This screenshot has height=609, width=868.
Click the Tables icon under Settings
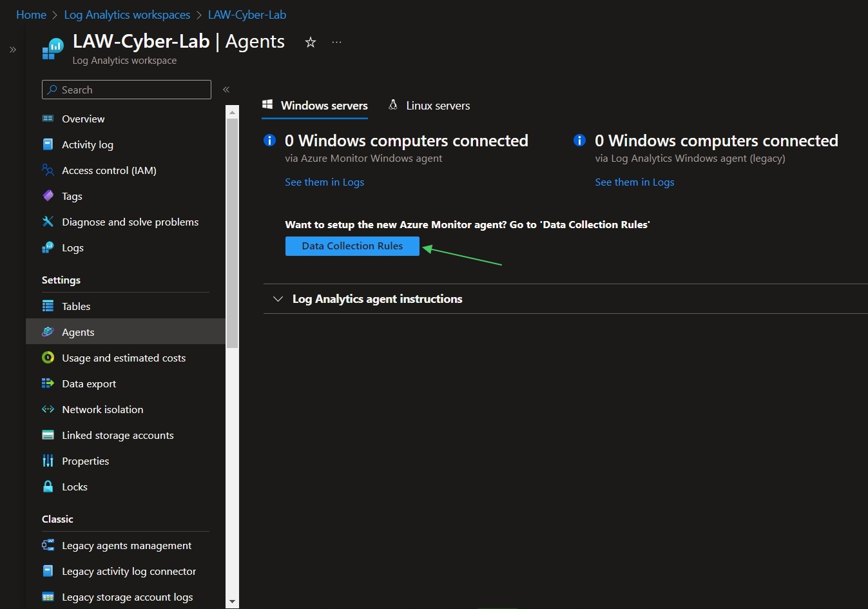point(48,306)
